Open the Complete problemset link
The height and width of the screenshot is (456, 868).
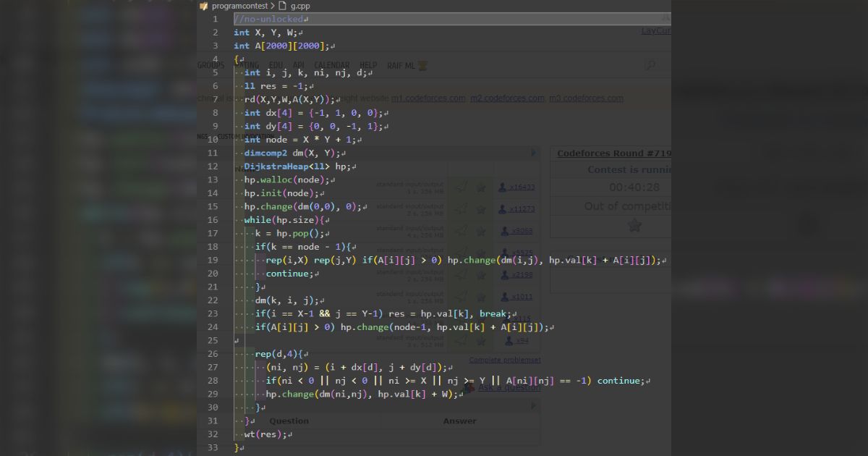click(504, 360)
